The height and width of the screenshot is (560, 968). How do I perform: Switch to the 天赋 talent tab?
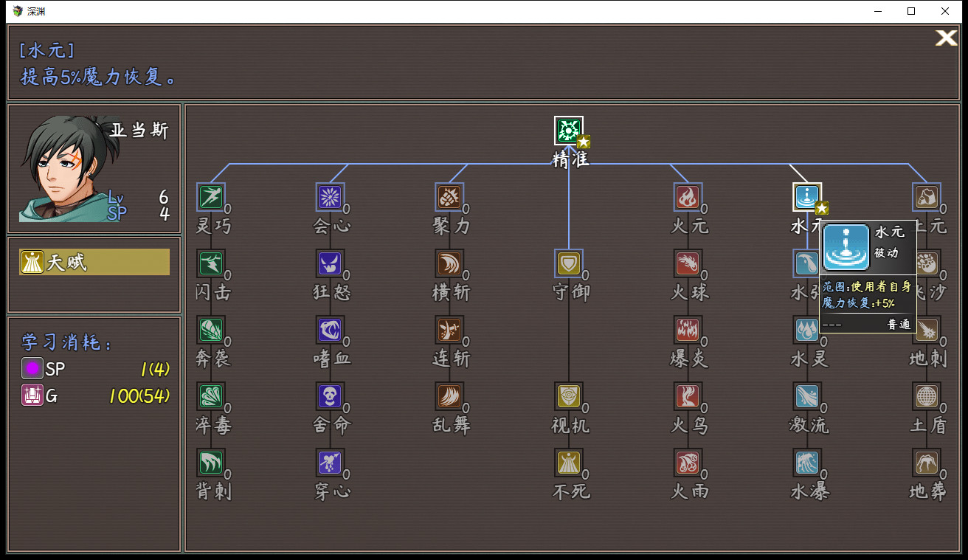[94, 261]
